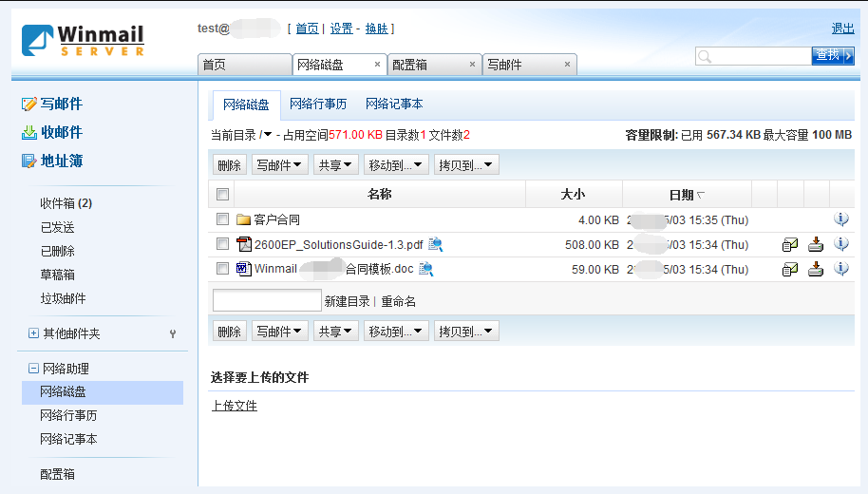The image size is (868, 494).
Task: Check the box for 客户合同 folder
Action: click(x=223, y=219)
